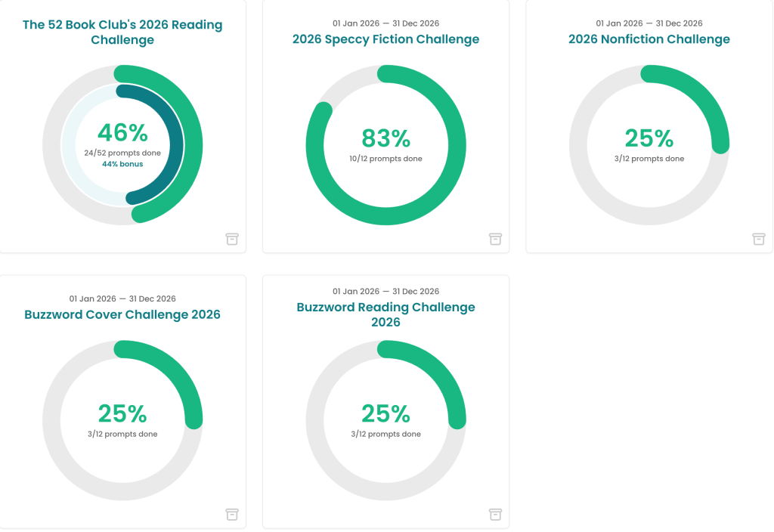The image size is (774, 532).
Task: Click the 10/12 prompts done label
Action: pyautogui.click(x=385, y=159)
